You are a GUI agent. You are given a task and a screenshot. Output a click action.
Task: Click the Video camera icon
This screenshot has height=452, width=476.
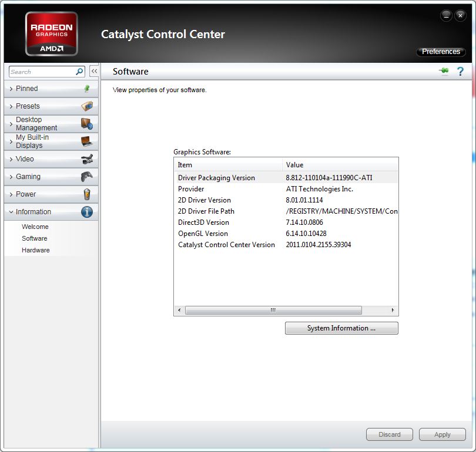[x=87, y=159]
